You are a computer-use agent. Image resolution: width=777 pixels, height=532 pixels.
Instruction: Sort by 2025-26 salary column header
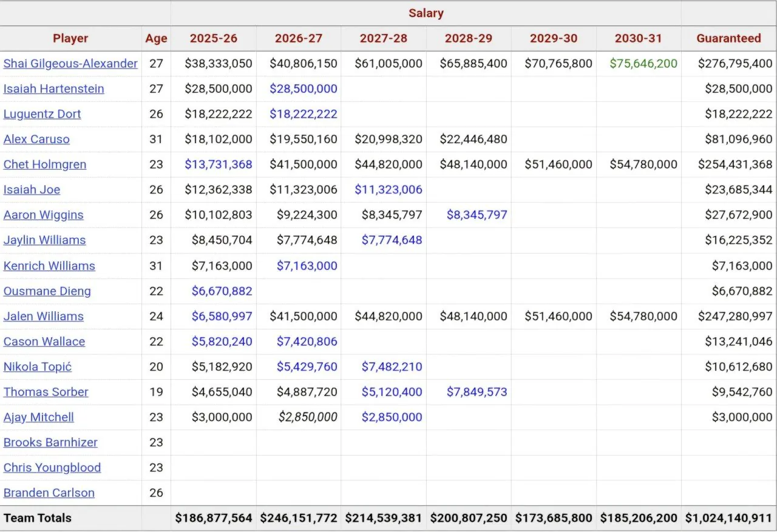click(214, 38)
